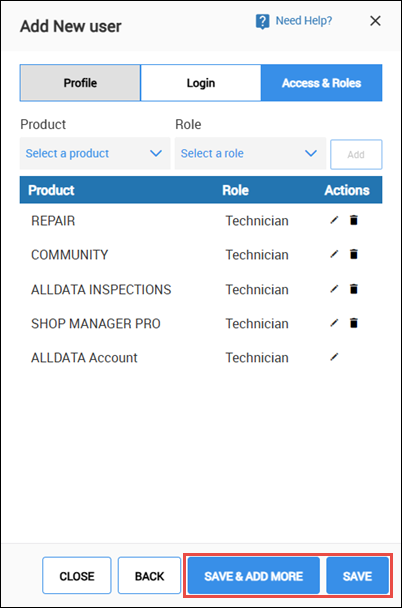402x608 pixels.
Task: Click the SAVE button
Action: click(357, 576)
